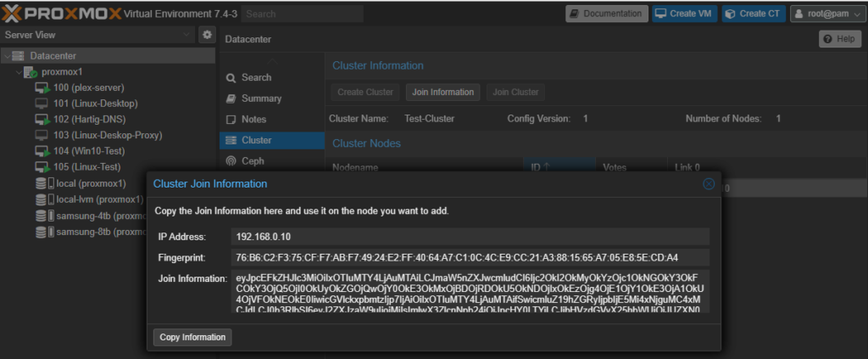
Task: Click the Link 0 column header
Action: [767, 166]
